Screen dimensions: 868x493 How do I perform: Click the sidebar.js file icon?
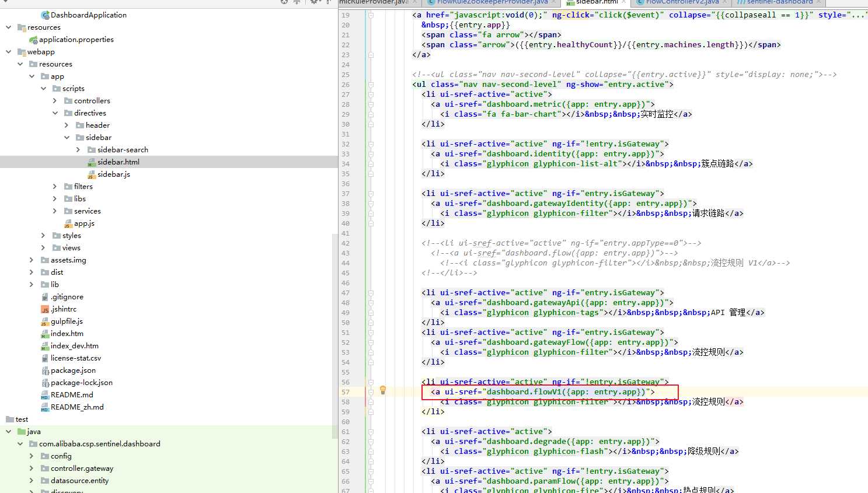click(x=91, y=174)
